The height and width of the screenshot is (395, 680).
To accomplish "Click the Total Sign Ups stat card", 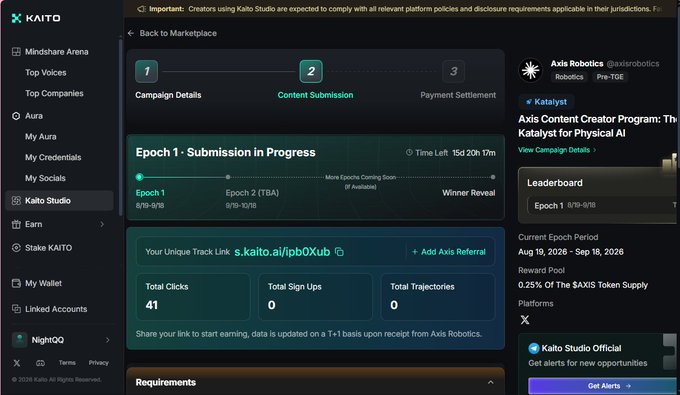I will click(315, 297).
